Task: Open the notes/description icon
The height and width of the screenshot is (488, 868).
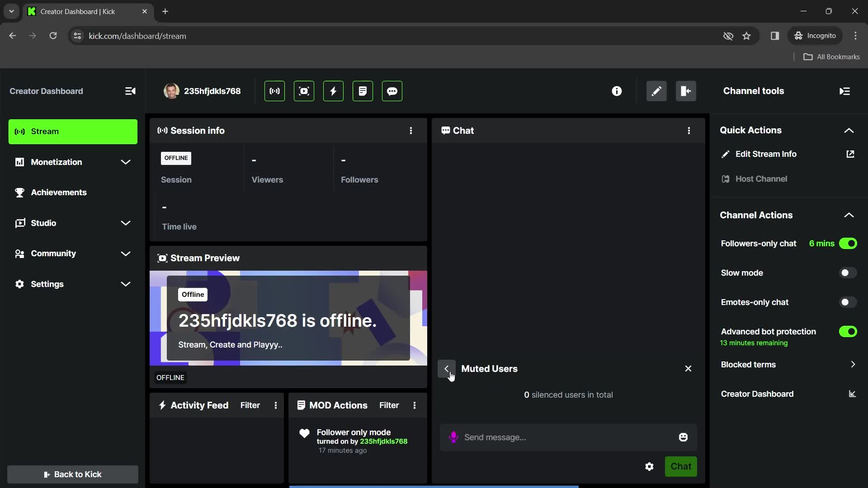Action: coord(363,90)
